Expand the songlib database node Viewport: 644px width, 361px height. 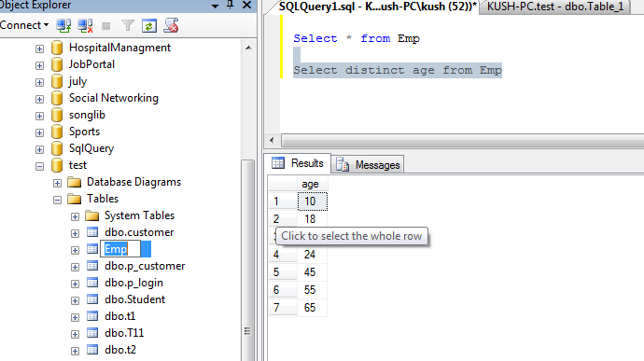click(39, 117)
